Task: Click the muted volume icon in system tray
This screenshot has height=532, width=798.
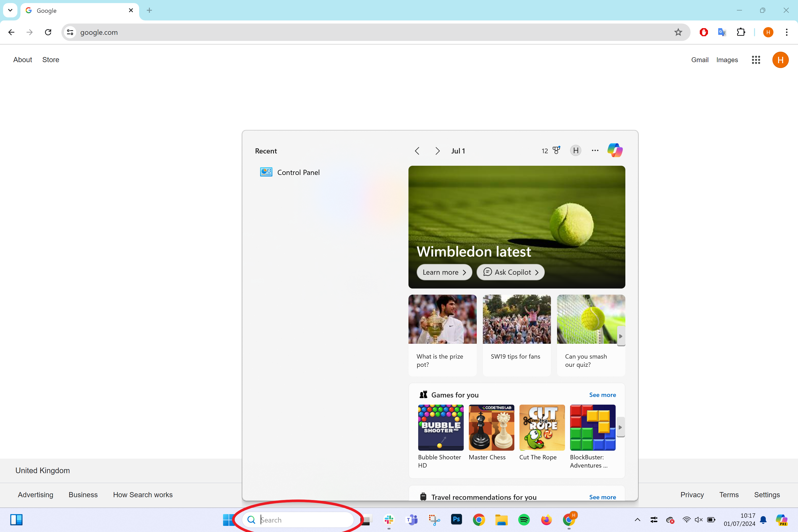Action: (x=699, y=519)
